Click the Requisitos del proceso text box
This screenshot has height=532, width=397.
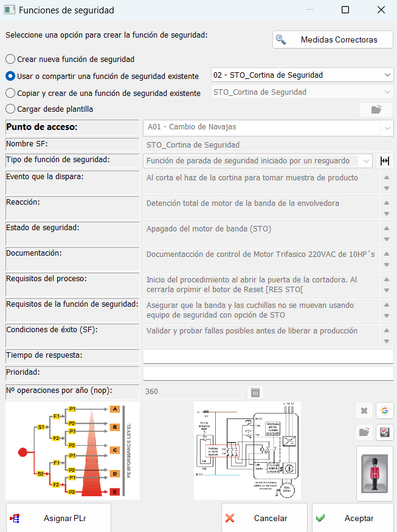(x=261, y=284)
